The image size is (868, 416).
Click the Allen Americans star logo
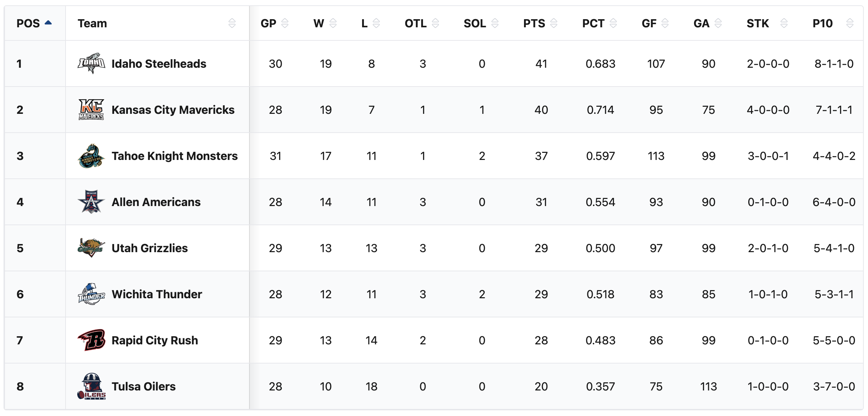coord(91,202)
